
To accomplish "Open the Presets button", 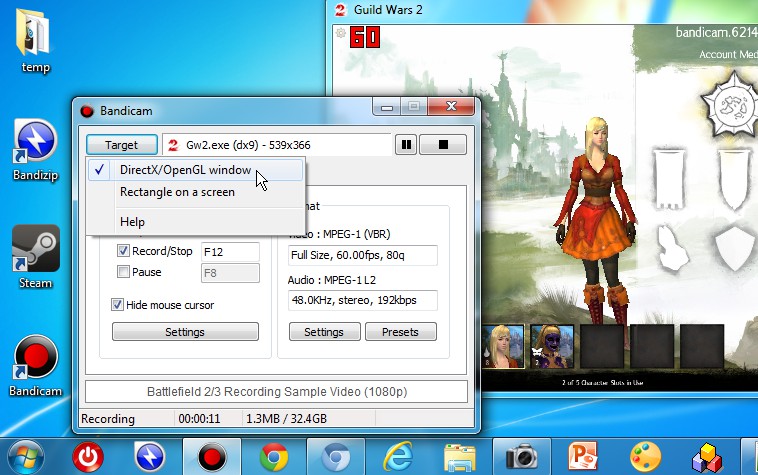I will pos(401,332).
